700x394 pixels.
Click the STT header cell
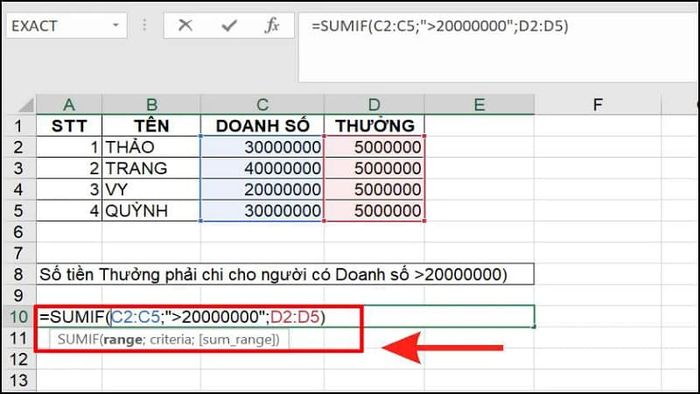point(69,126)
